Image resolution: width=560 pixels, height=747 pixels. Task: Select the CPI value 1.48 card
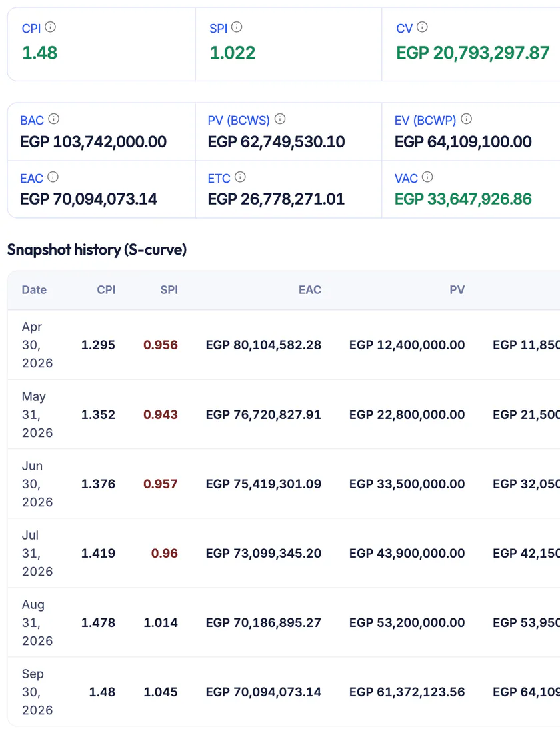tap(40, 53)
